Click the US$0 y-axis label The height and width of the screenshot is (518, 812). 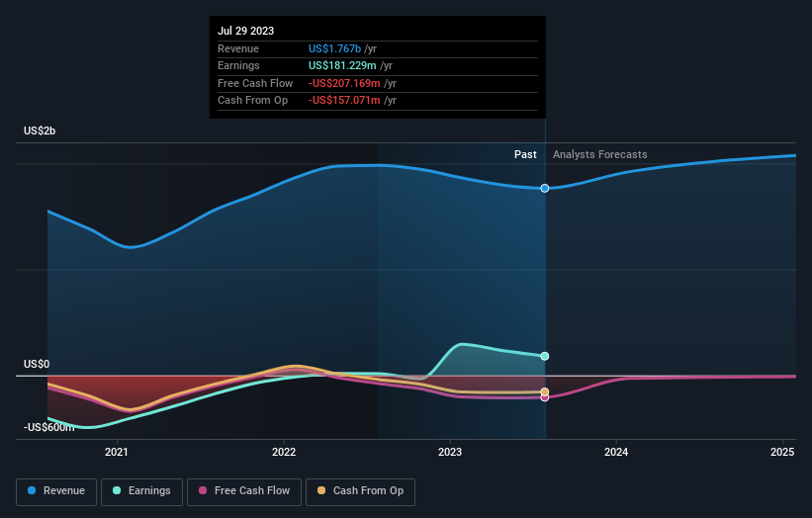(x=37, y=365)
